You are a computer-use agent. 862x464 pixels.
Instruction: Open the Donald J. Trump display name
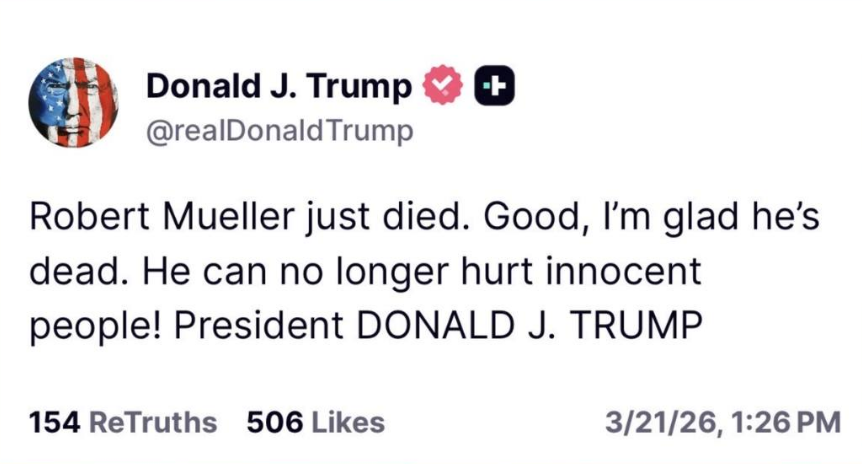279,87
